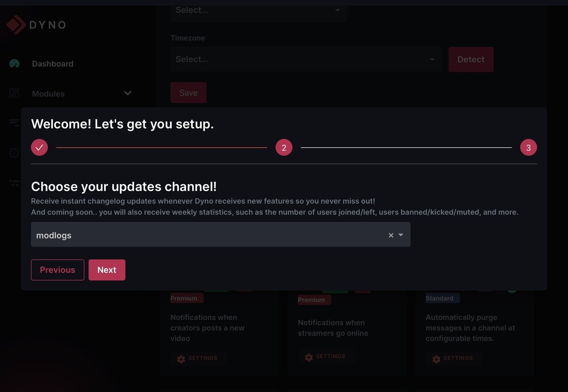
Task: Click the circular info icon in sidebar
Action: point(14,153)
